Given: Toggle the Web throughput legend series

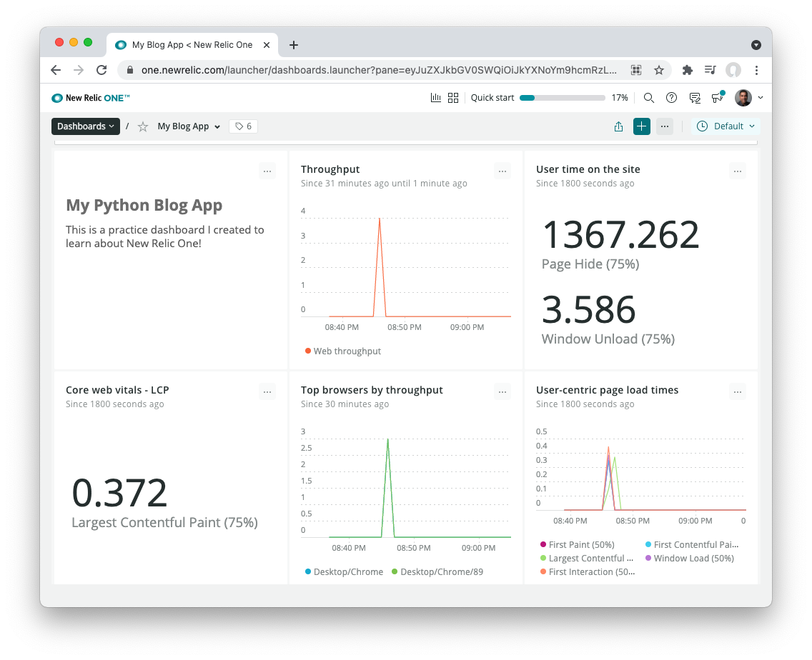Looking at the screenshot, I should click(343, 351).
